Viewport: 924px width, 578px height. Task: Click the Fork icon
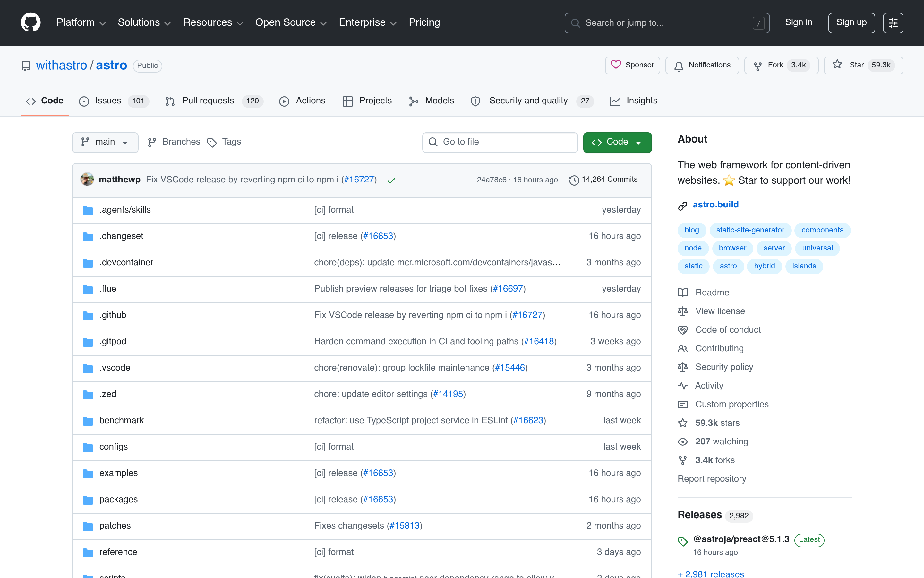click(758, 66)
